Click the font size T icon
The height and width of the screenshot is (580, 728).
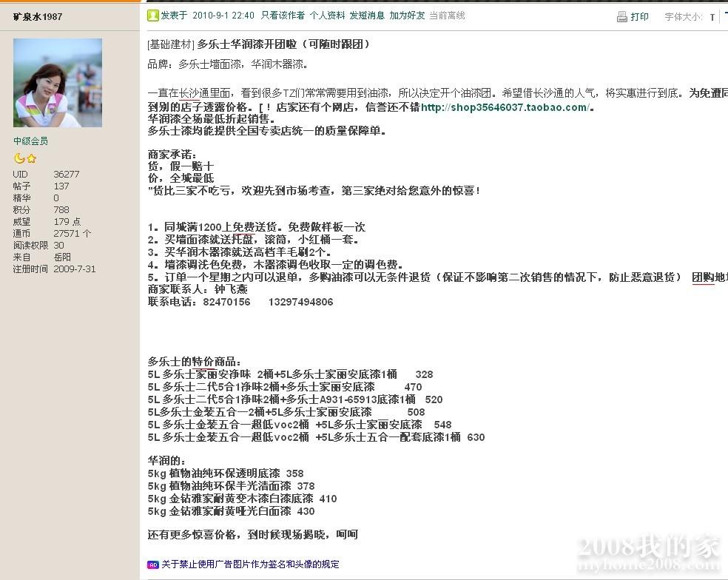click(x=712, y=17)
